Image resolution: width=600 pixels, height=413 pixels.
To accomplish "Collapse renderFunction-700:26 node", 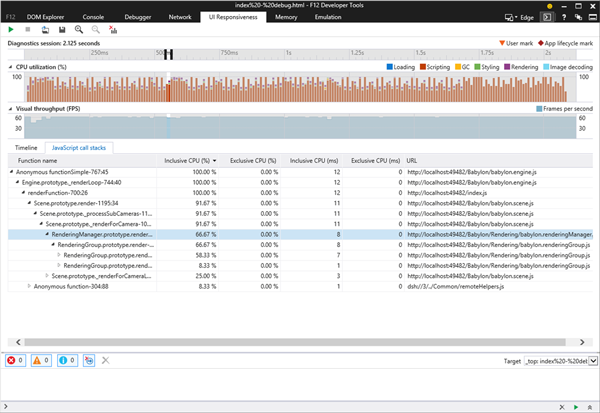I will 23,193.
